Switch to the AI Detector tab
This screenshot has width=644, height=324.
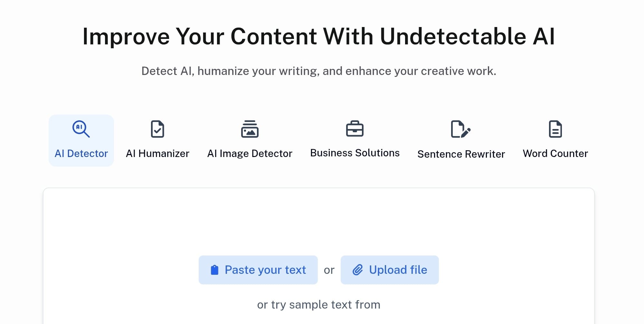81,141
